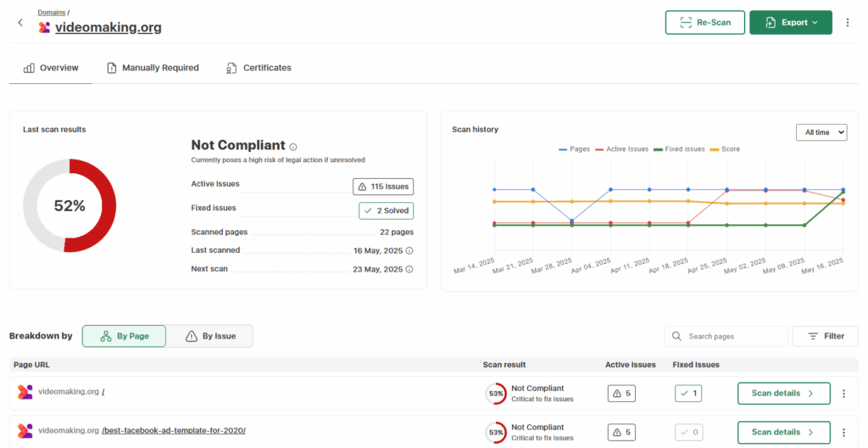
Task: Click the Fixed Issues column header
Action: [696, 365]
